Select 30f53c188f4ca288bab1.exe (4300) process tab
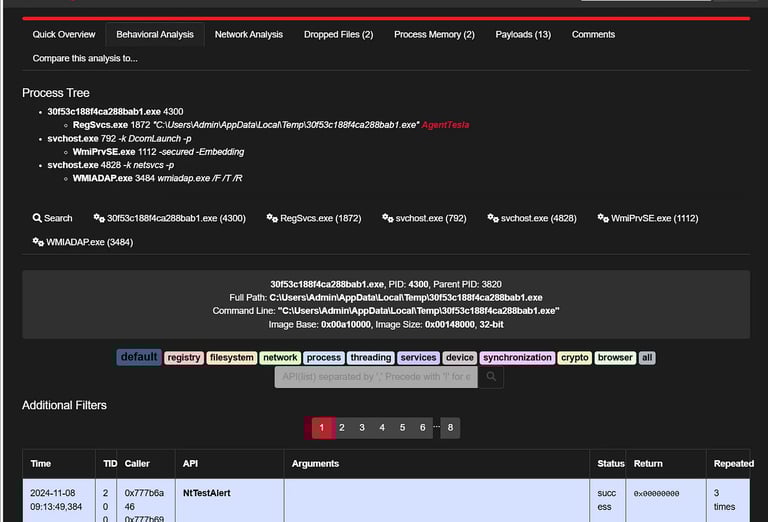 pos(169,218)
